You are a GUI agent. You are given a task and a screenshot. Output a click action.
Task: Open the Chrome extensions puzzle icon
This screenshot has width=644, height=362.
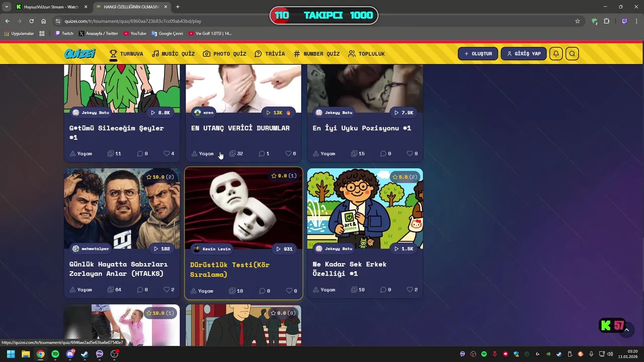point(606,21)
